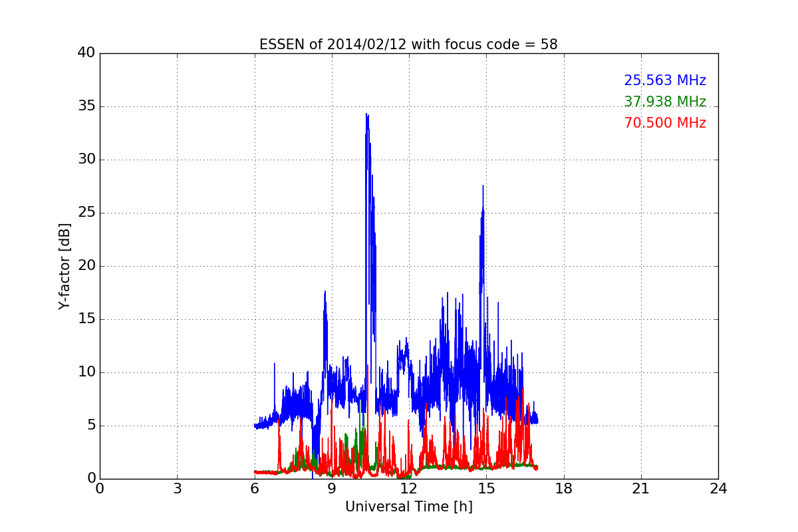Click the y-axis tick label '20'
Screen dimensions: 798x532
[86, 266]
